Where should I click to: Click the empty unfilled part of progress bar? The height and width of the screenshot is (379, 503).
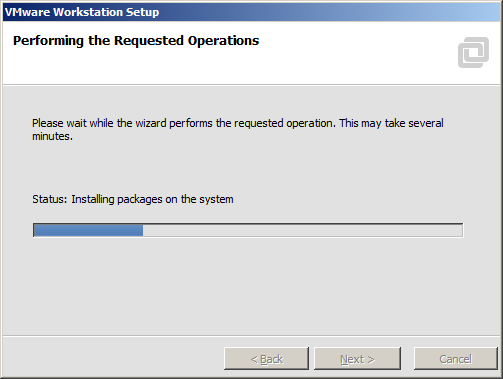pyautogui.click(x=303, y=230)
